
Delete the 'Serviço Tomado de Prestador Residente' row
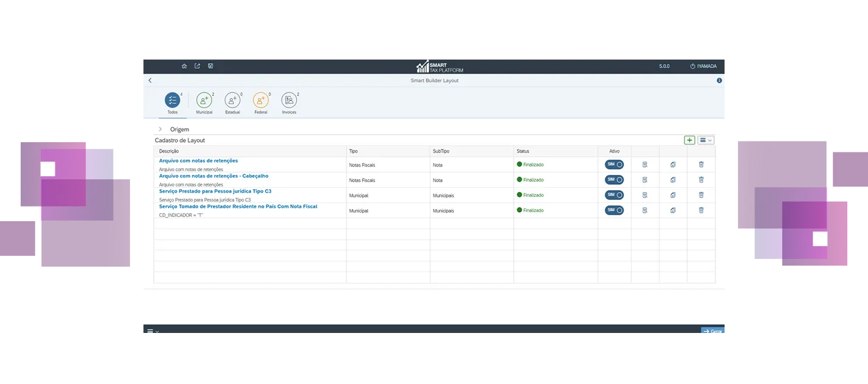[x=701, y=210]
